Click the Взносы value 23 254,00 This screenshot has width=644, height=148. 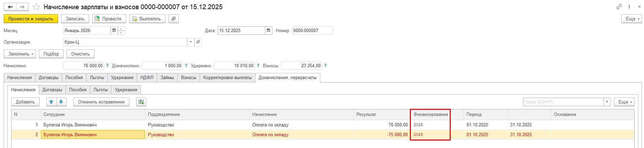click(301, 66)
